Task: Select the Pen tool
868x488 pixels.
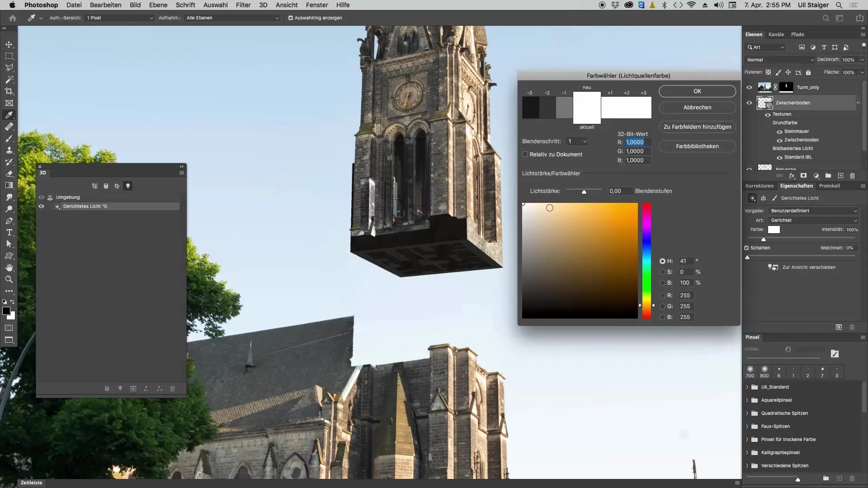Action: 9,221
